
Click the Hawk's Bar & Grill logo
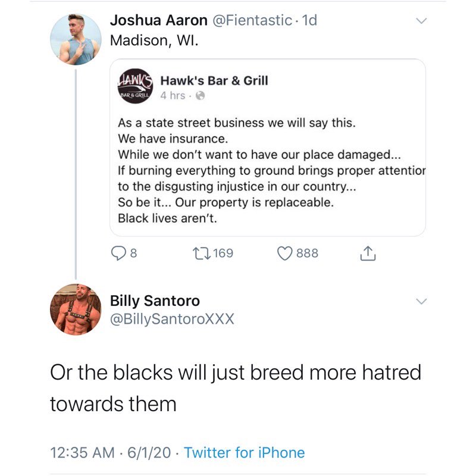coord(137,87)
